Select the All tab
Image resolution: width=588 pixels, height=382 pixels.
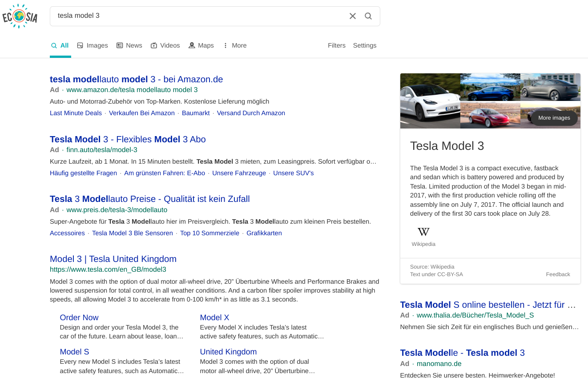point(60,45)
